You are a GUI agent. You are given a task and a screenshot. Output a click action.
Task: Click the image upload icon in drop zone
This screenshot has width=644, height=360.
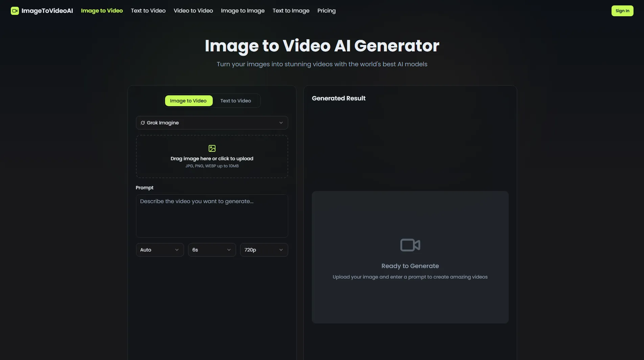point(212,148)
